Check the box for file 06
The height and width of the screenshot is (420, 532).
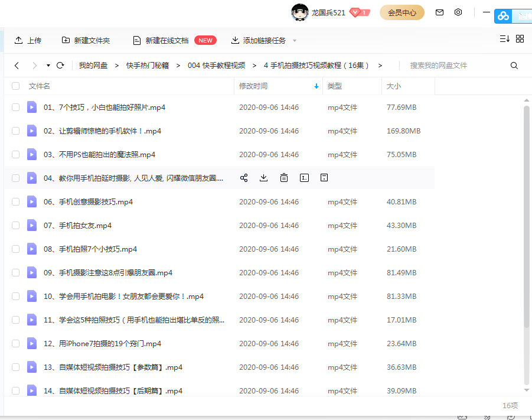pos(15,201)
